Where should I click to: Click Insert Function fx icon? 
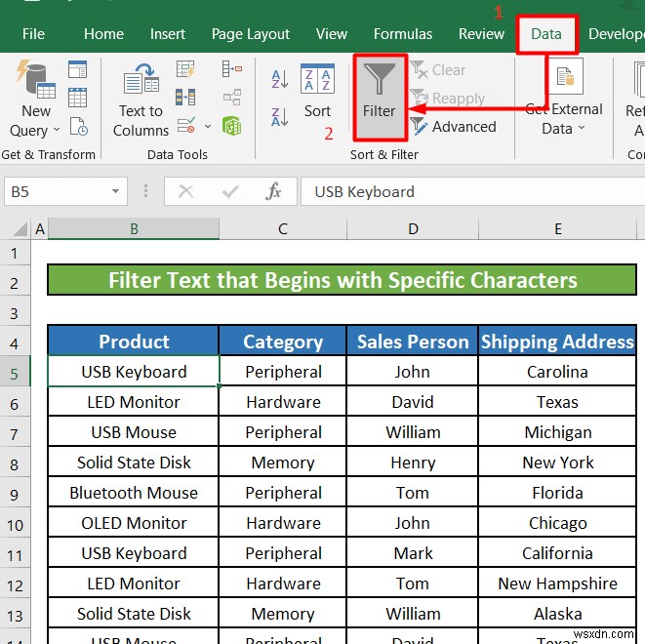(273, 191)
